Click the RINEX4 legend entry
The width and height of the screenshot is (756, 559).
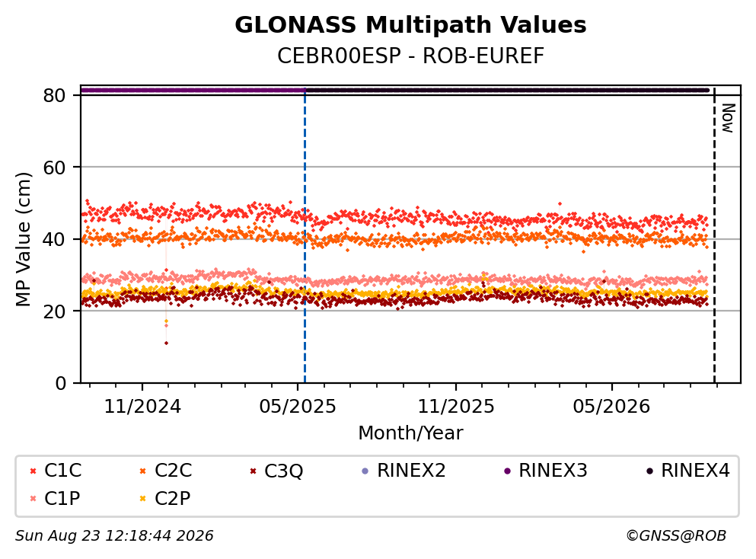[x=688, y=470]
